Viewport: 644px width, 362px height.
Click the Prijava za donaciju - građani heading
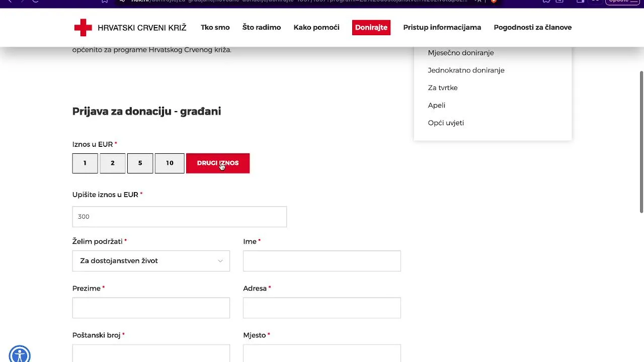[146, 111]
